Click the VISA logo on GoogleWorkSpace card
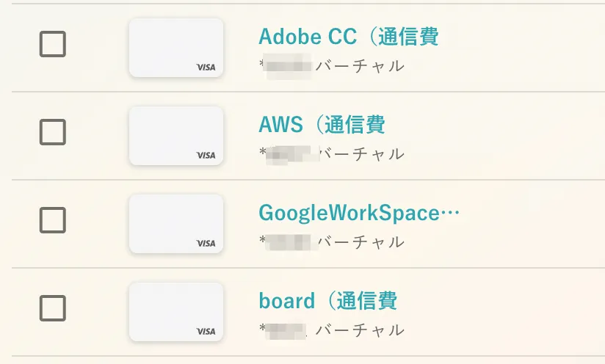 click(206, 244)
